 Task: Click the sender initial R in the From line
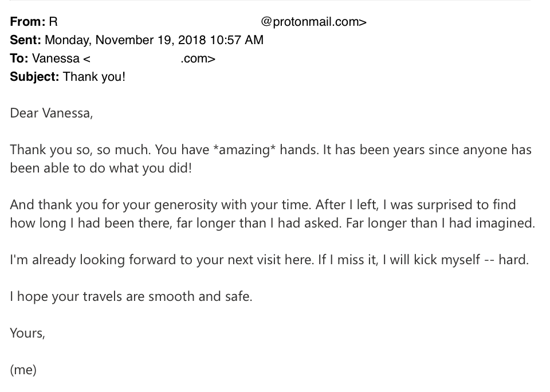[x=53, y=22]
